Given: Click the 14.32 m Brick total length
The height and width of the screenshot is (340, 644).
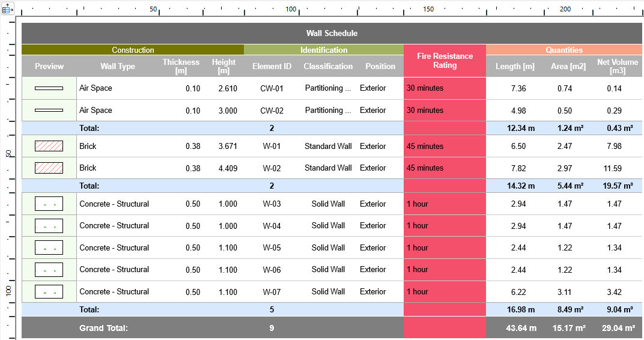Looking at the screenshot, I should tap(521, 186).
